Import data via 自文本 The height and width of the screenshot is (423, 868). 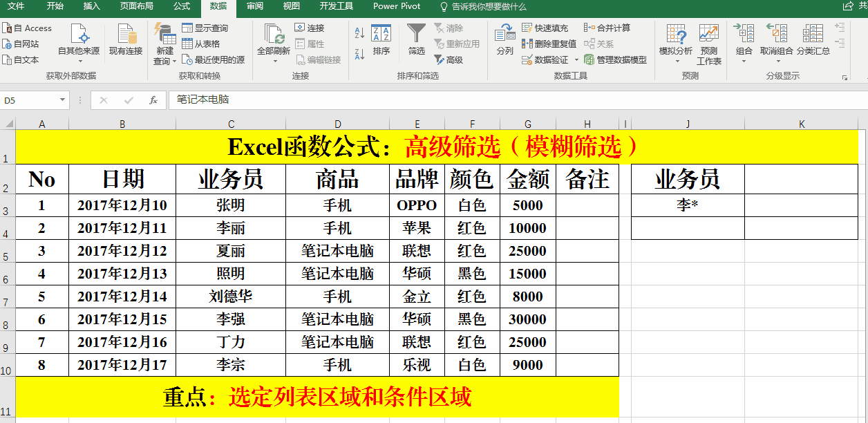click(21, 60)
